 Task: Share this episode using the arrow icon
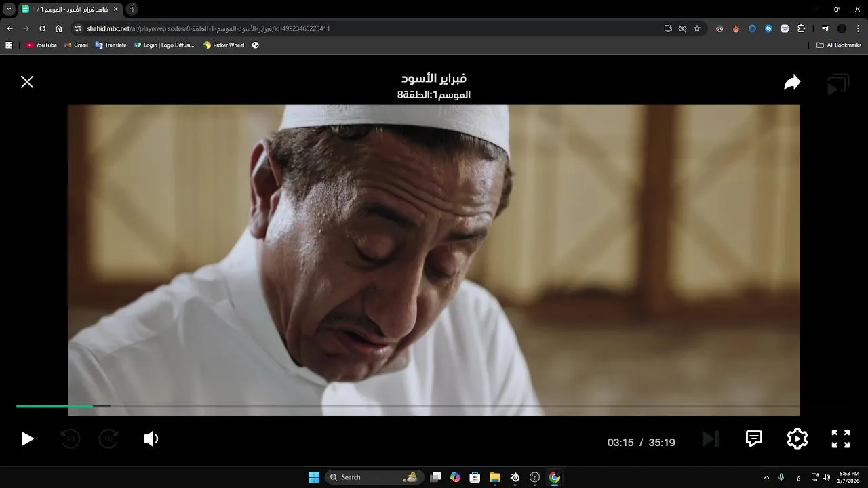click(792, 83)
